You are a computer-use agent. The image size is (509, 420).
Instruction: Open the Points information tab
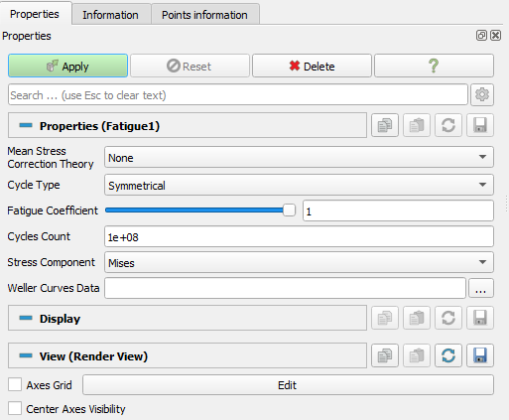[204, 15]
